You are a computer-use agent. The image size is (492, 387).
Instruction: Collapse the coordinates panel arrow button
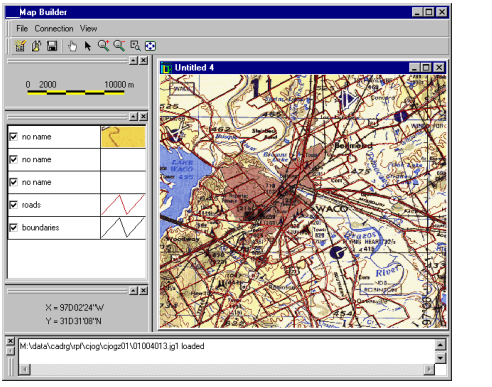(x=133, y=290)
